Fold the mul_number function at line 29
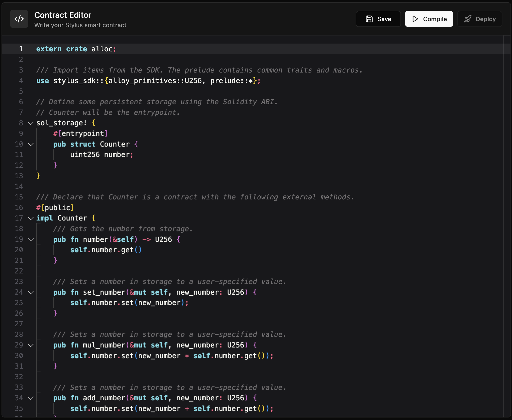Screen dimensions: 512x420 click(x=31, y=345)
